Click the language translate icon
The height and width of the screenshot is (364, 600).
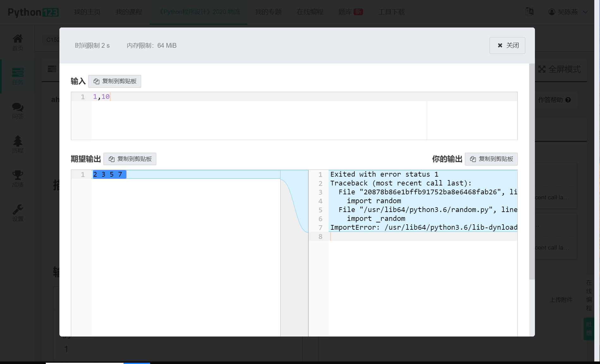(529, 12)
